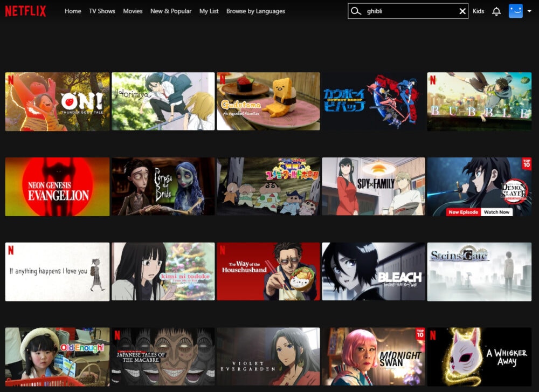Open the Corpse Bride thumbnail
Viewport: 539px width, 392px height.
click(x=163, y=187)
